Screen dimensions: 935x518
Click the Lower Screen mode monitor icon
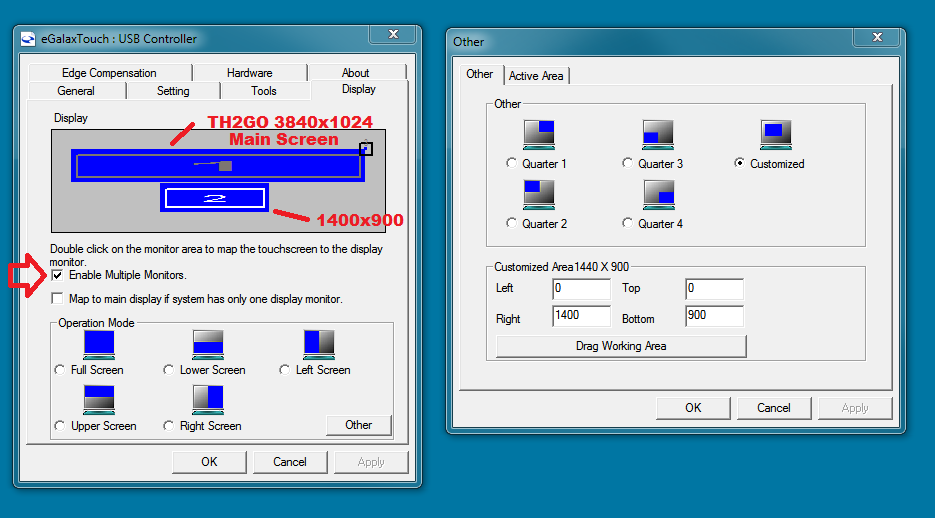(x=208, y=345)
